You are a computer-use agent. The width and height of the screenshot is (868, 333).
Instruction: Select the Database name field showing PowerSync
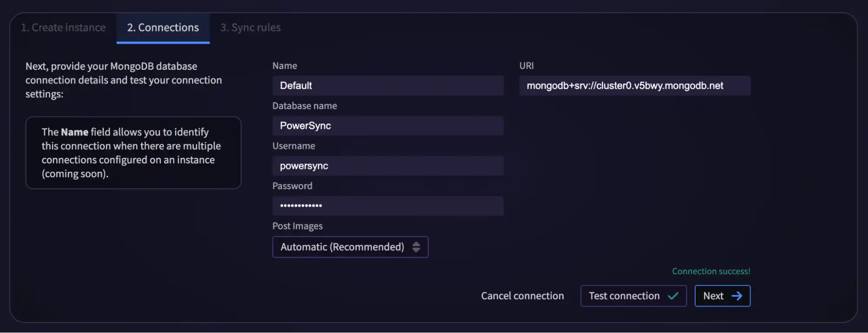tap(387, 126)
